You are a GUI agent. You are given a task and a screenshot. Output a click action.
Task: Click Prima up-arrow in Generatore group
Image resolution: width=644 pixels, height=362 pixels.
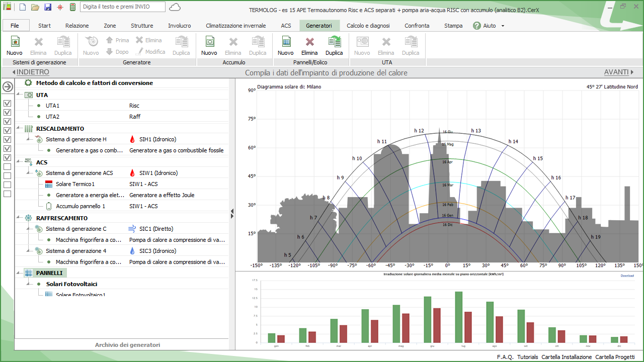tap(117, 40)
